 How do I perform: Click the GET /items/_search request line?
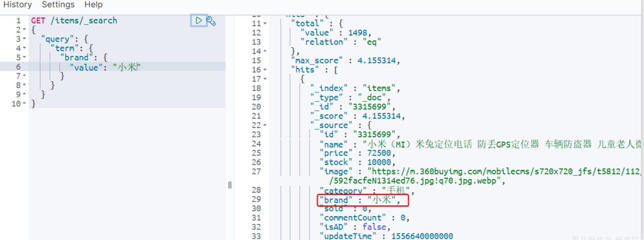click(x=74, y=20)
